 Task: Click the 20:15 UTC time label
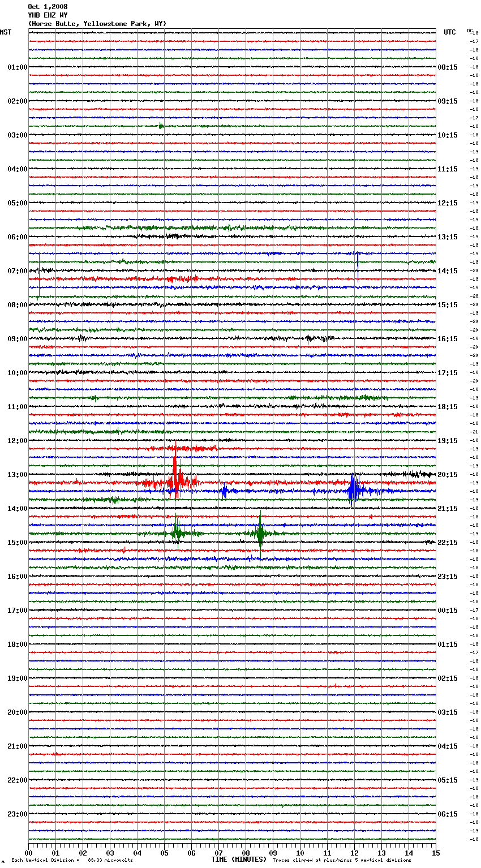pos(448,475)
